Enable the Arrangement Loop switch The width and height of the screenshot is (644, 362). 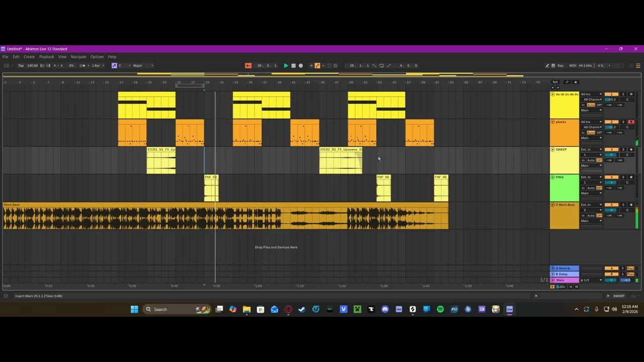(x=381, y=65)
